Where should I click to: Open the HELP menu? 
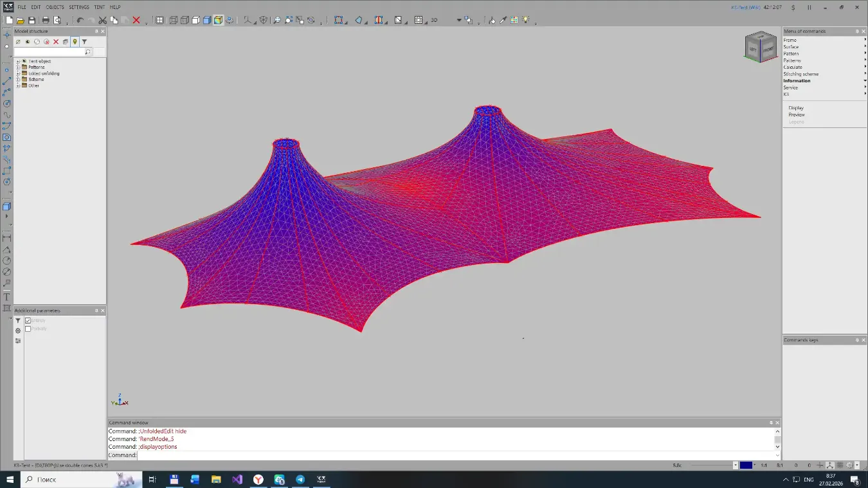click(x=115, y=7)
